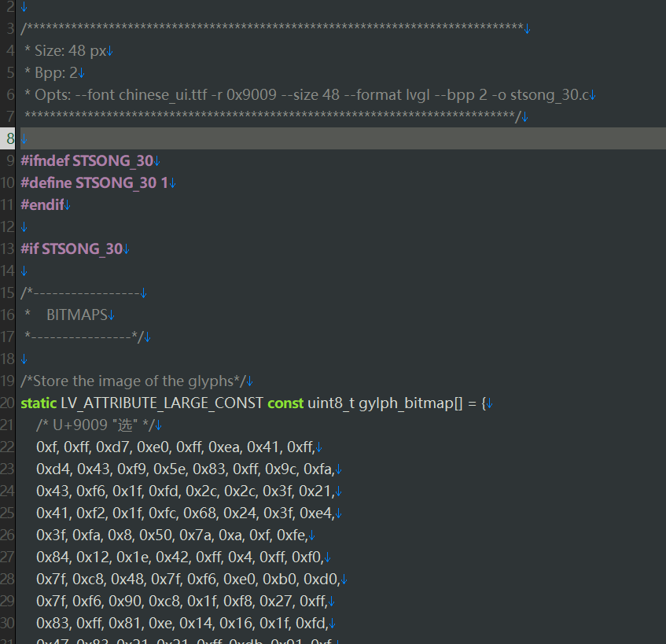Click the "static" keyword on line 20
This screenshot has width=666, height=644.
[38, 403]
